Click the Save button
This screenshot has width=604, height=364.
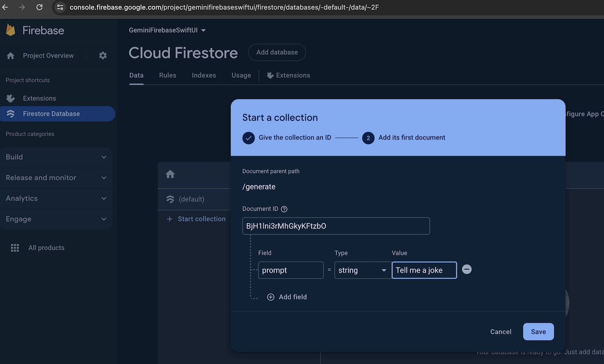(x=538, y=332)
